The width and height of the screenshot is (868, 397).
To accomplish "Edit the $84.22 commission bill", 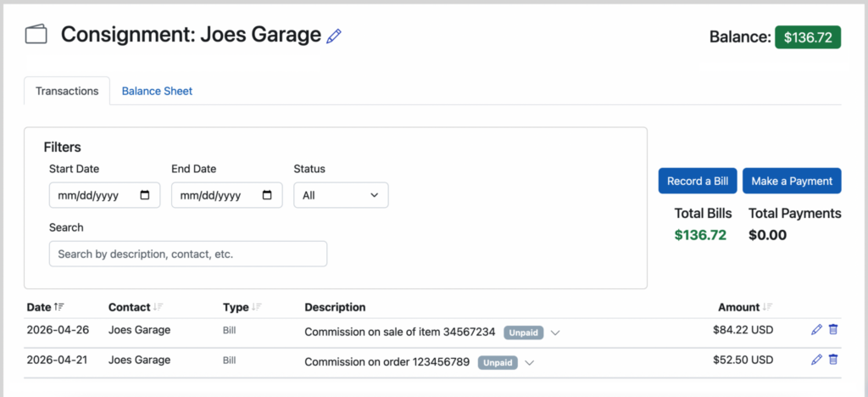I will 816,329.
